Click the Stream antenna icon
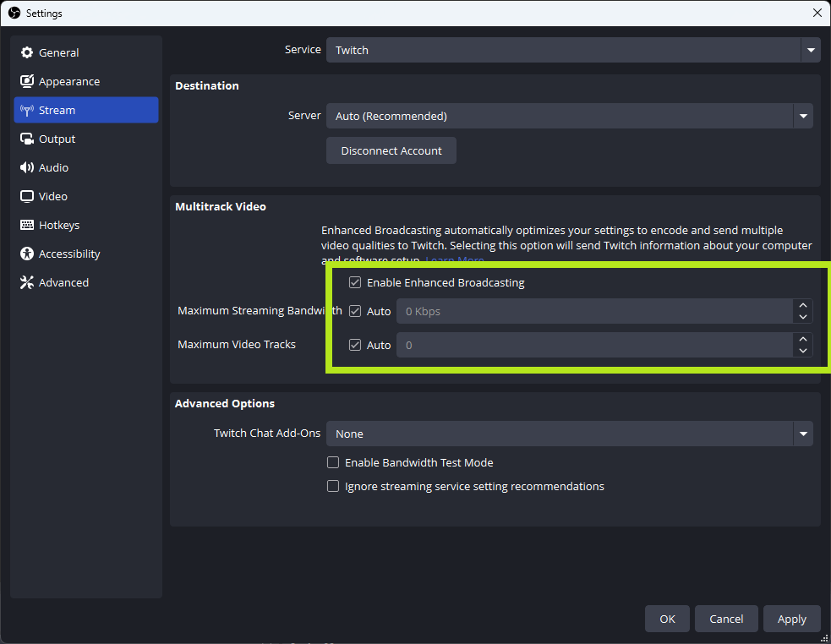This screenshot has width=831, height=644. click(27, 111)
